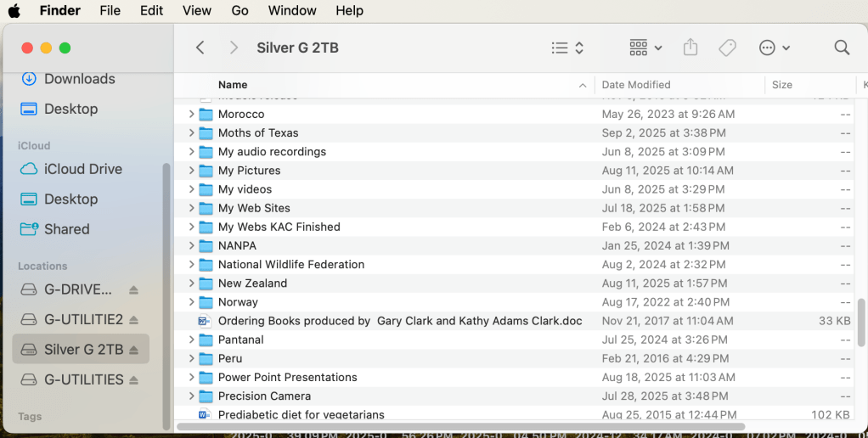The height and width of the screenshot is (438, 868).
Task: Open the File menu
Action: coord(110,11)
